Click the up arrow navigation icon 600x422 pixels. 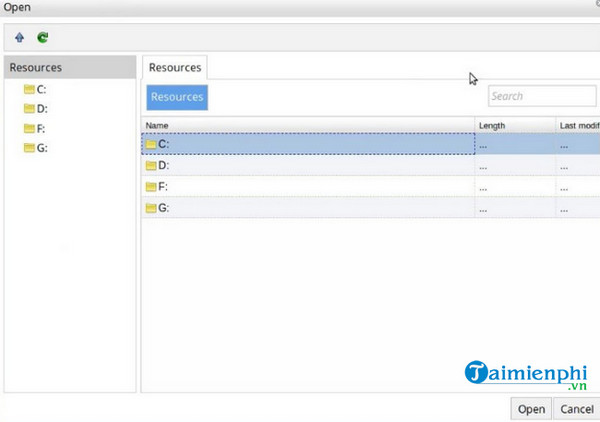click(20, 38)
